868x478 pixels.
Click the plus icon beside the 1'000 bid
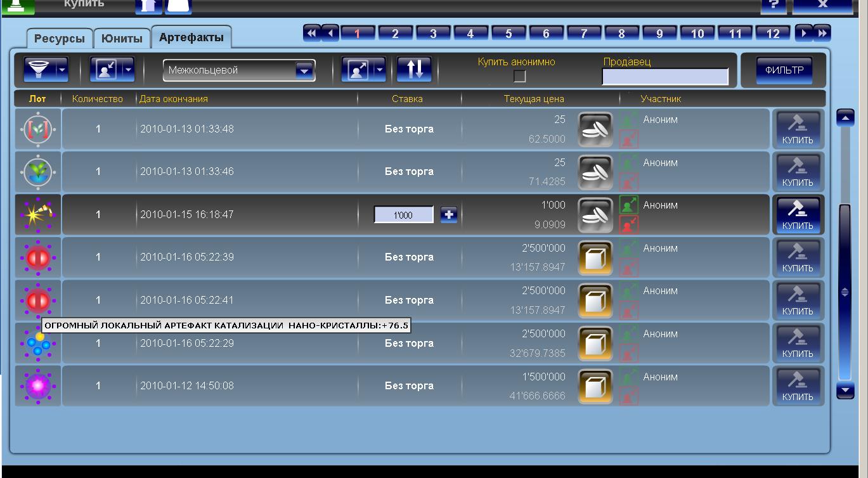point(449,215)
